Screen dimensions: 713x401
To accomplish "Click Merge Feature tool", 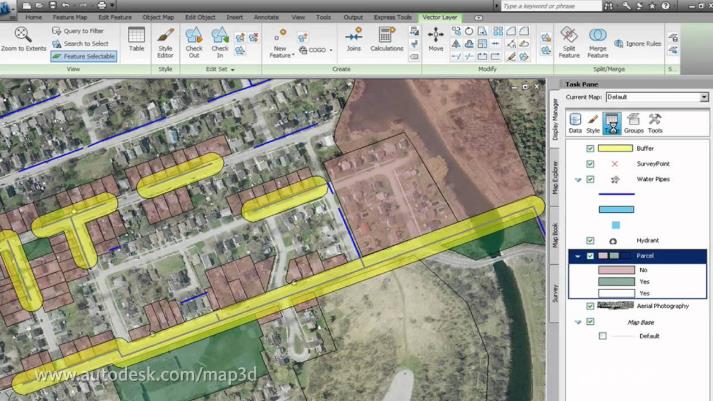I will pyautogui.click(x=598, y=42).
